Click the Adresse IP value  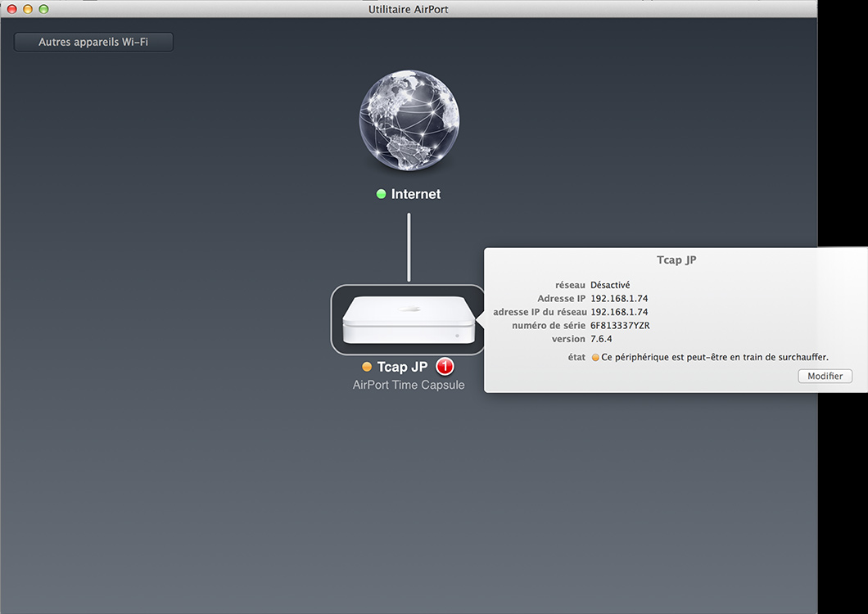coord(618,299)
